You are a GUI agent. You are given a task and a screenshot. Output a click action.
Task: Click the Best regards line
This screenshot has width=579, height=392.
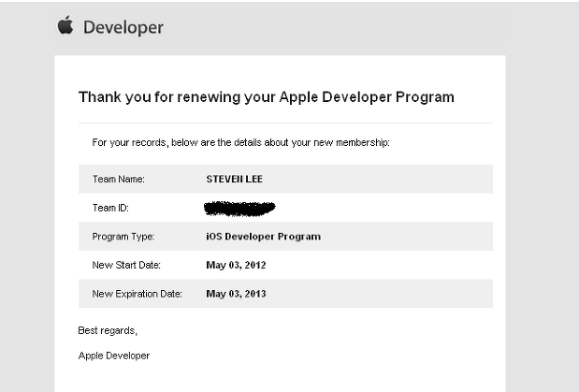coord(108,330)
